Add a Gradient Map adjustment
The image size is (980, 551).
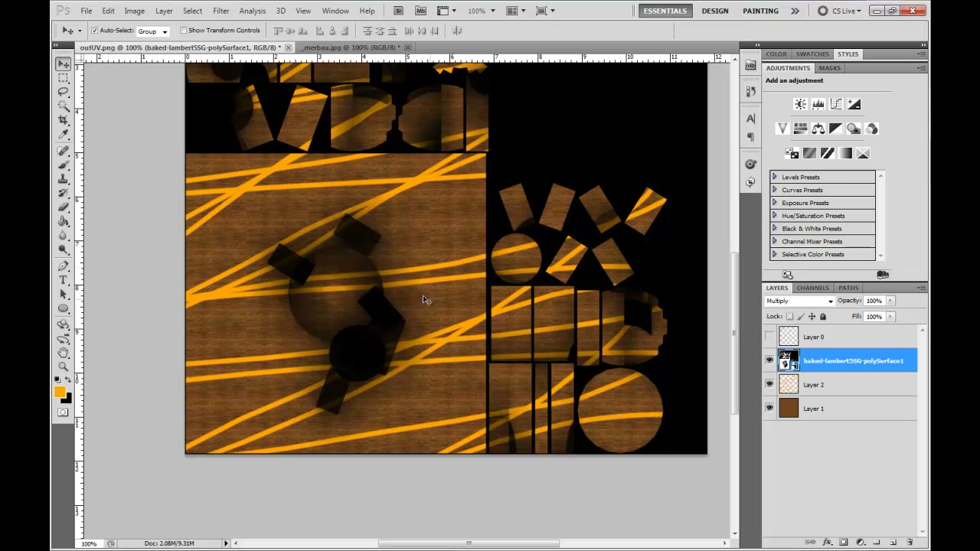coord(845,153)
